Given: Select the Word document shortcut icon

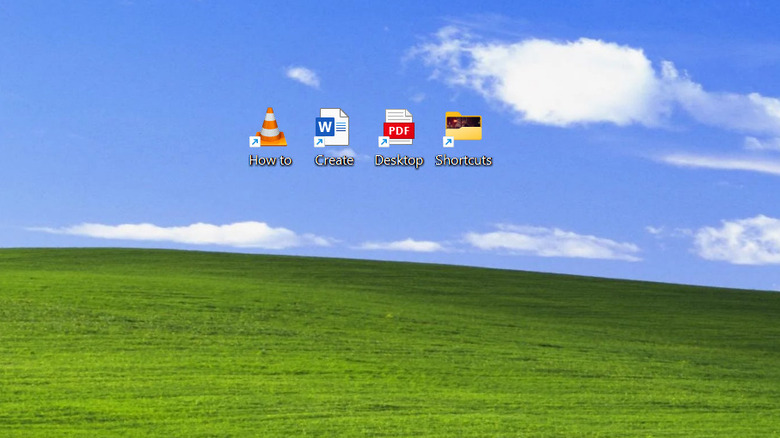Looking at the screenshot, I should pos(332,127).
